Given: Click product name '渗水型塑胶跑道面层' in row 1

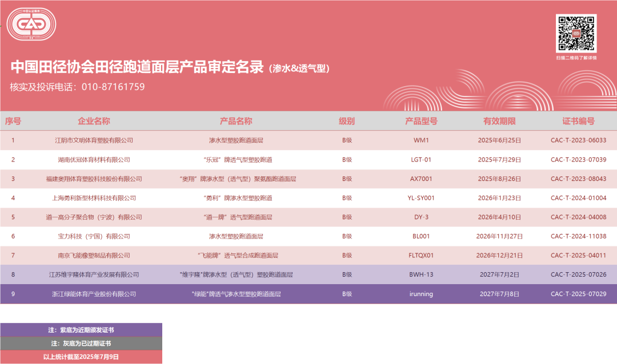Looking at the screenshot, I should [236, 140].
